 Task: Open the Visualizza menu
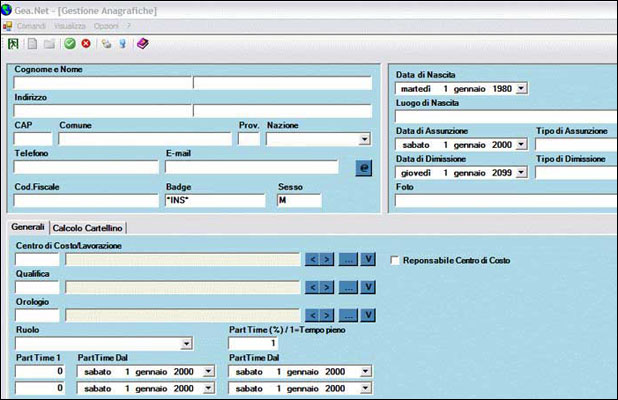click(70, 25)
